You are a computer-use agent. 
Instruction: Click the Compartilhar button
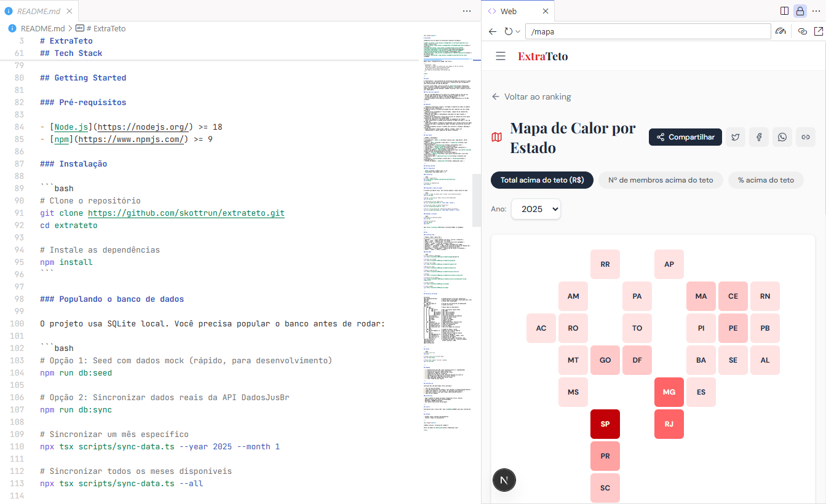[x=685, y=137]
